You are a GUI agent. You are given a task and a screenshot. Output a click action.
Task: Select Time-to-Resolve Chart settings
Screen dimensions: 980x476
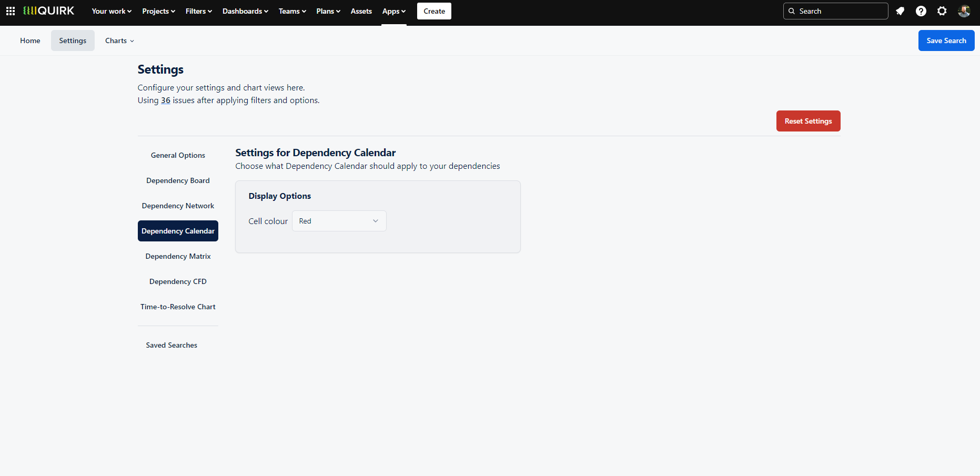[178, 307]
